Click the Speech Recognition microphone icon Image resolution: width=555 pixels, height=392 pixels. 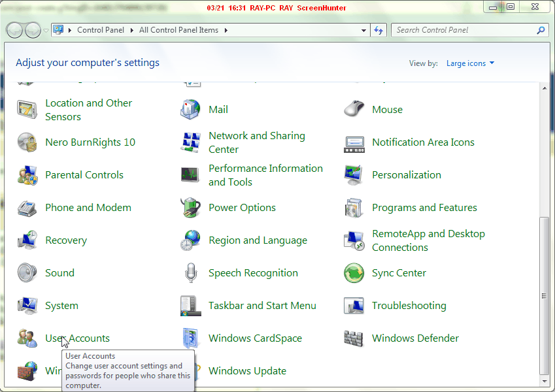point(191,273)
